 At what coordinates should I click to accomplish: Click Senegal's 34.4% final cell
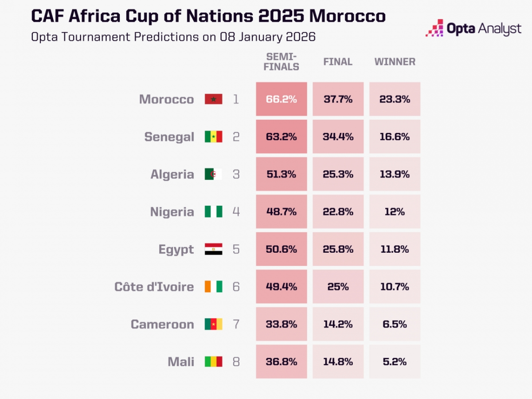[338, 137]
